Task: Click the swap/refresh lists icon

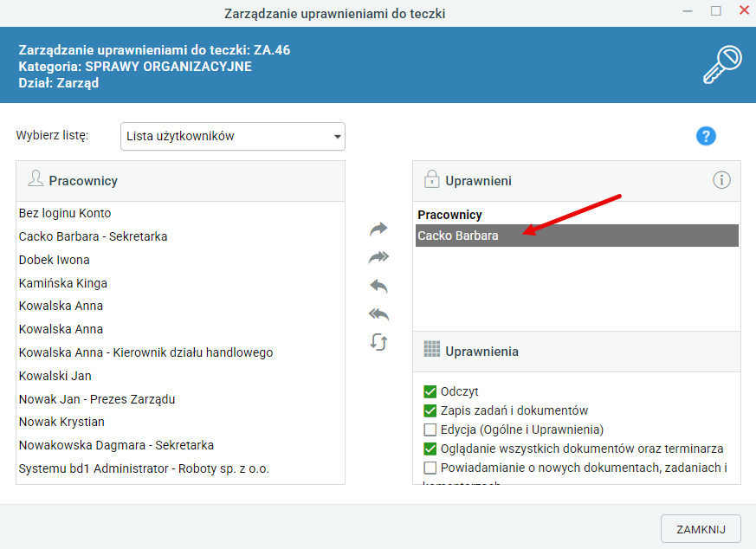Action: point(378,342)
